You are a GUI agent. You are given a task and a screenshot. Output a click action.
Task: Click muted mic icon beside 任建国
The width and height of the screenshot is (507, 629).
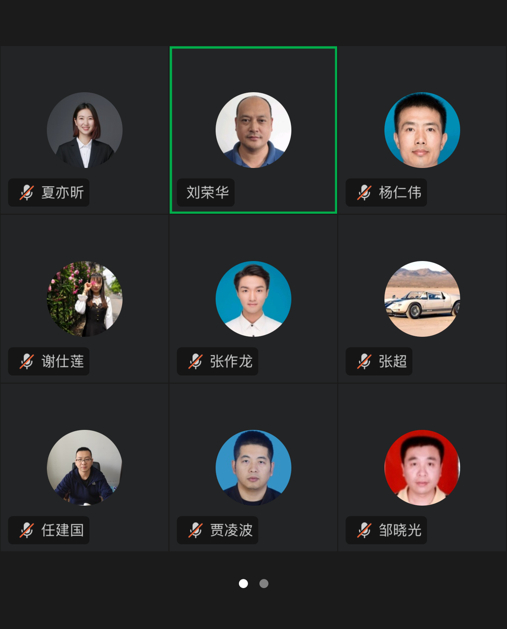(27, 530)
